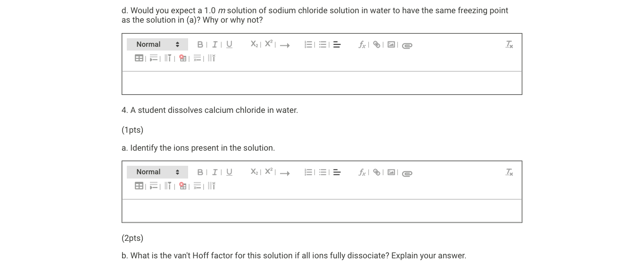Image resolution: width=644 pixels, height=264 pixels.
Task: Click answer text area for freezing point question
Action: coord(322,83)
